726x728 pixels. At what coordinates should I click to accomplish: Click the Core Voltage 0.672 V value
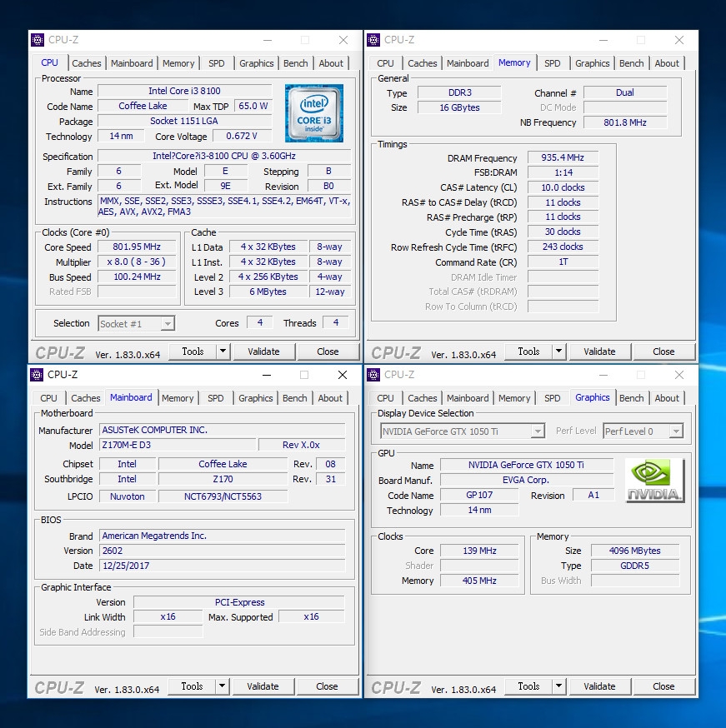[x=242, y=136]
